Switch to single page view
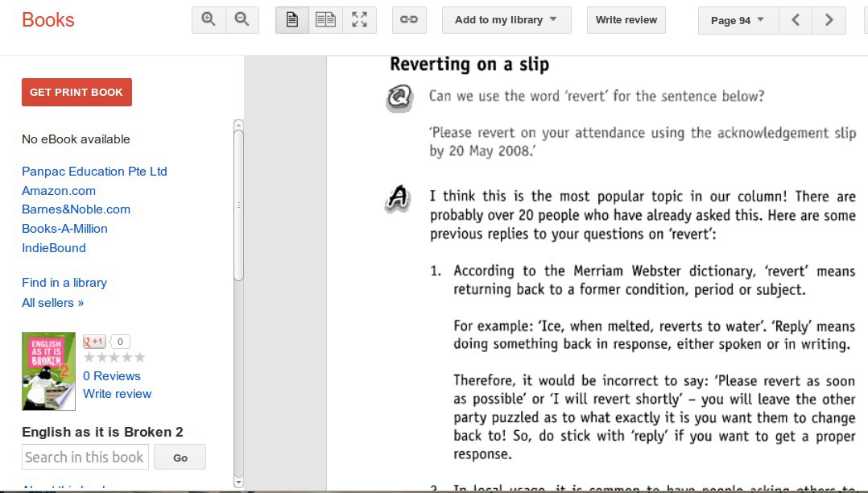Screen dimensions: 868x493 292,20
